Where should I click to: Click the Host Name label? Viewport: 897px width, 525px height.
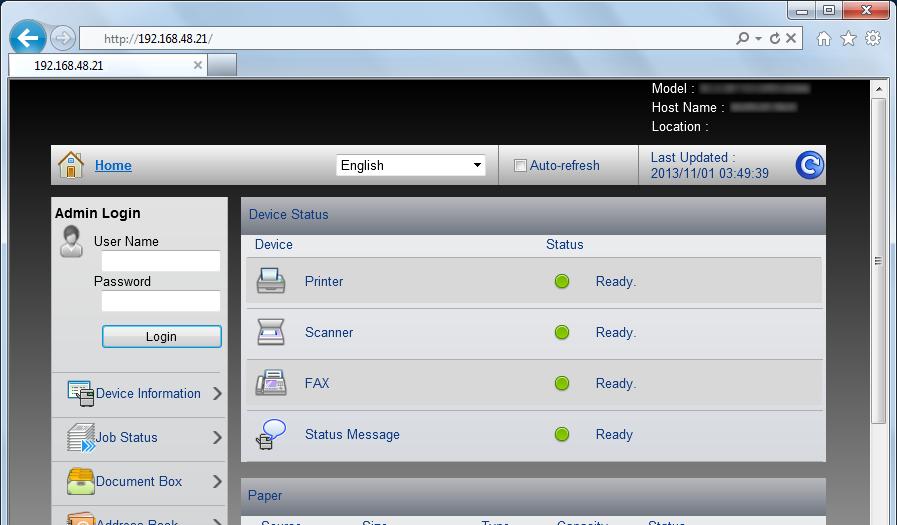(688, 108)
